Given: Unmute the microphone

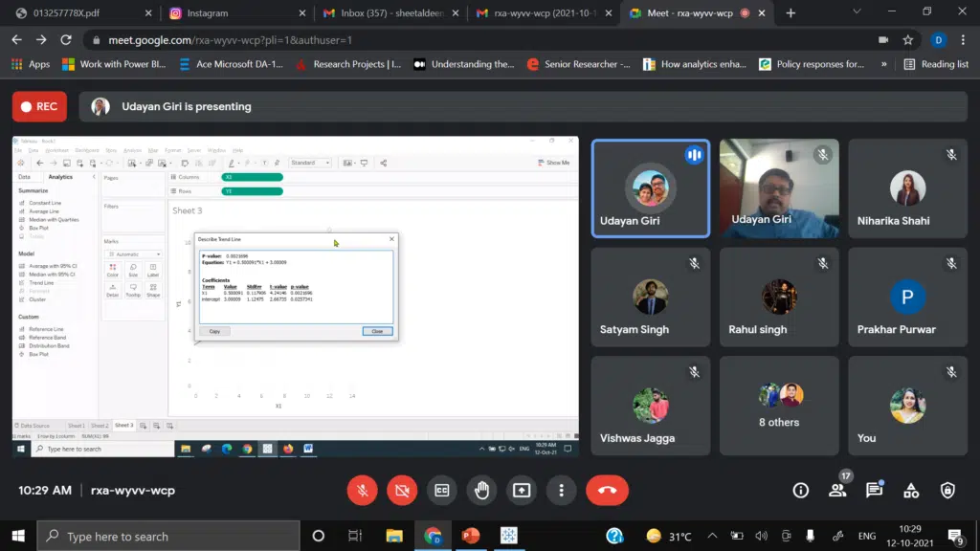Looking at the screenshot, I should click(x=363, y=491).
